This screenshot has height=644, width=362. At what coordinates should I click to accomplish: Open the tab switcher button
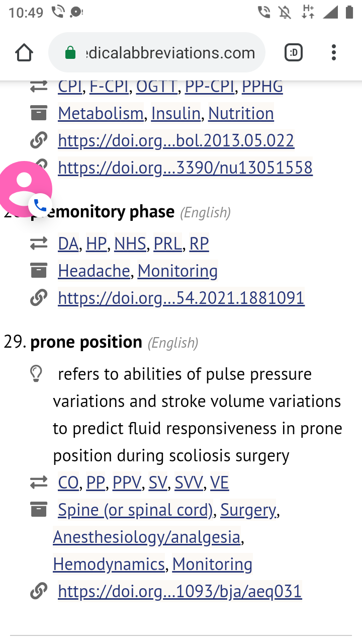click(x=294, y=53)
